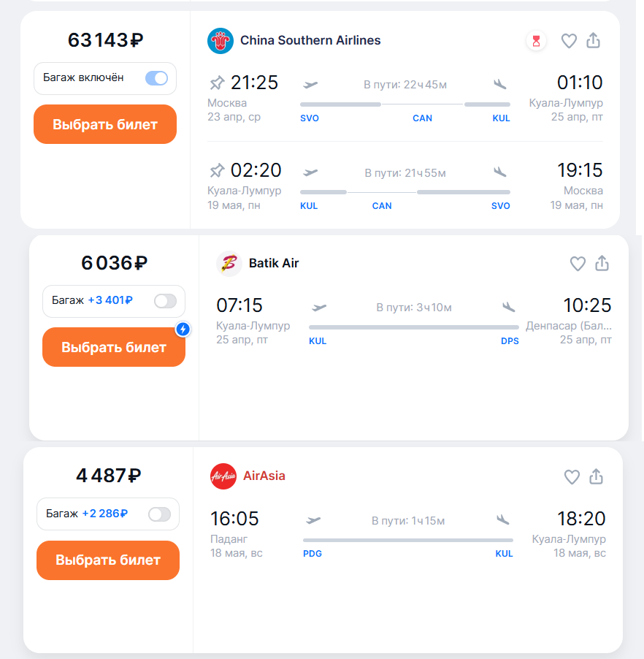Favorite the Batik Air flight
The image size is (644, 659).
578,264
